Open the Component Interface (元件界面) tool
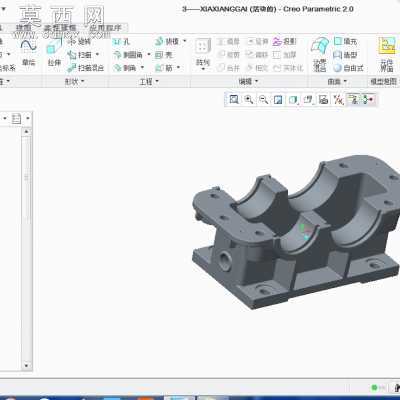 pos(387,54)
